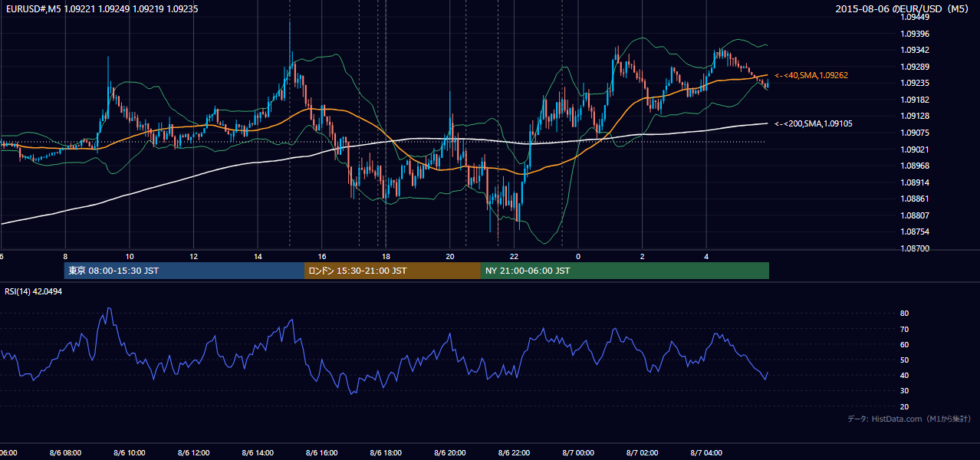The image size is (980, 460).
Task: Click price axis value 1.09235
Action: coord(915,83)
